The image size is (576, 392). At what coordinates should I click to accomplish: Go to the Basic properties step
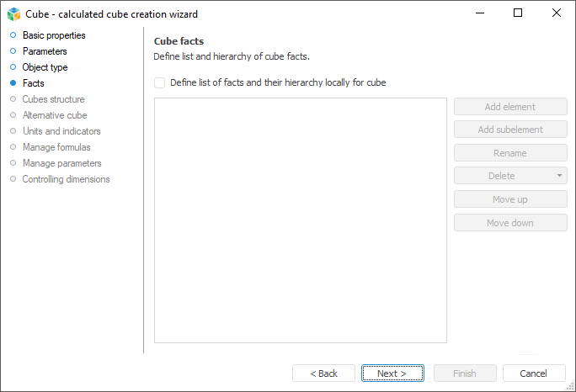[x=53, y=35]
